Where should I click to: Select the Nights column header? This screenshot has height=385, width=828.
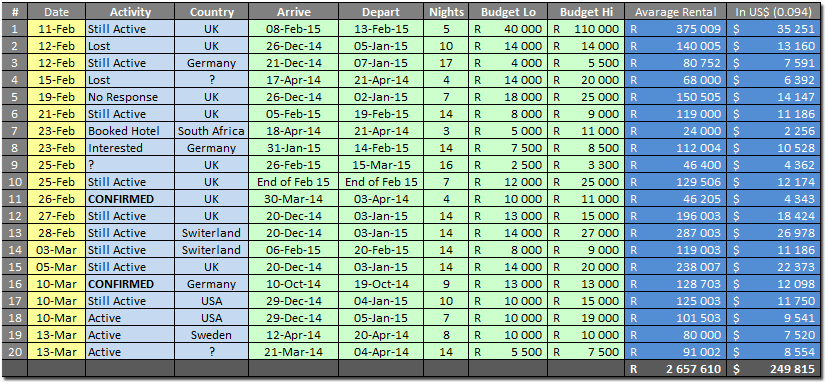446,12
